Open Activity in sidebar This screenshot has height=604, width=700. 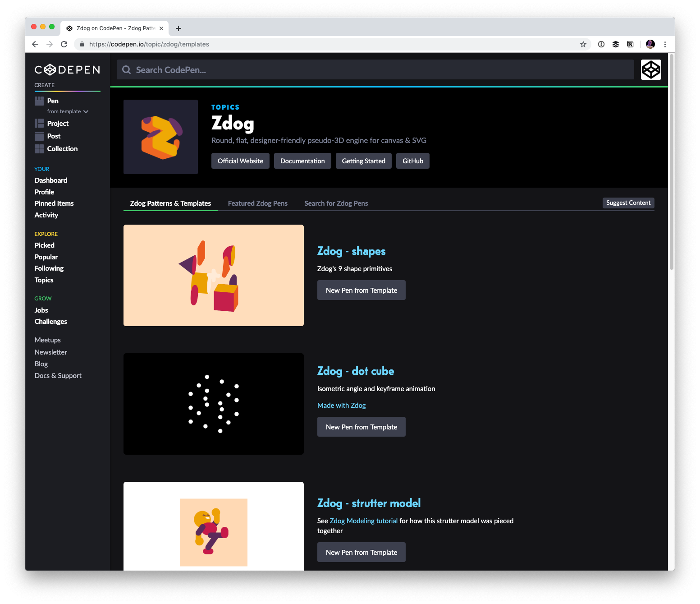(46, 215)
